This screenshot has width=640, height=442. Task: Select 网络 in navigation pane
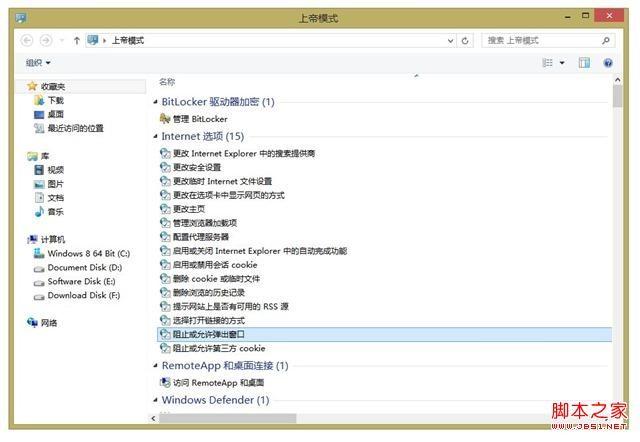49,323
